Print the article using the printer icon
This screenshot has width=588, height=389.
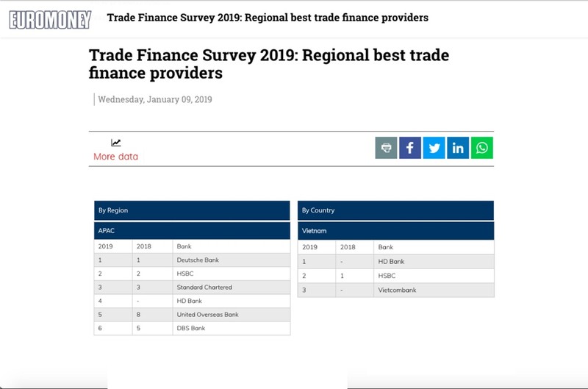(386, 148)
